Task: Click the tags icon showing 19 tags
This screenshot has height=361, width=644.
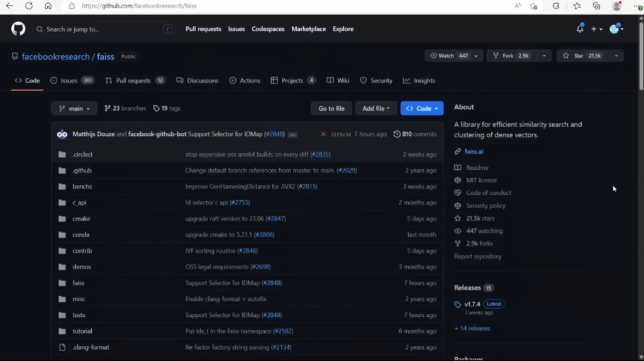Action: point(157,108)
